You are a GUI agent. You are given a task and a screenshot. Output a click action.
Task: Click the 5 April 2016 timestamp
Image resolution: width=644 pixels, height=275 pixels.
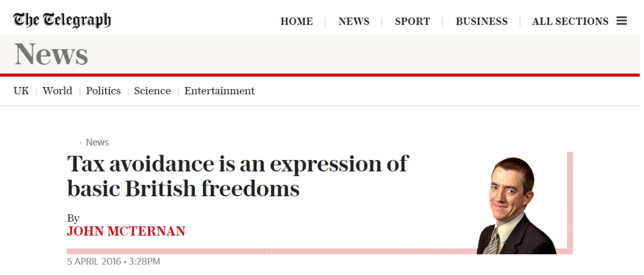point(113,261)
